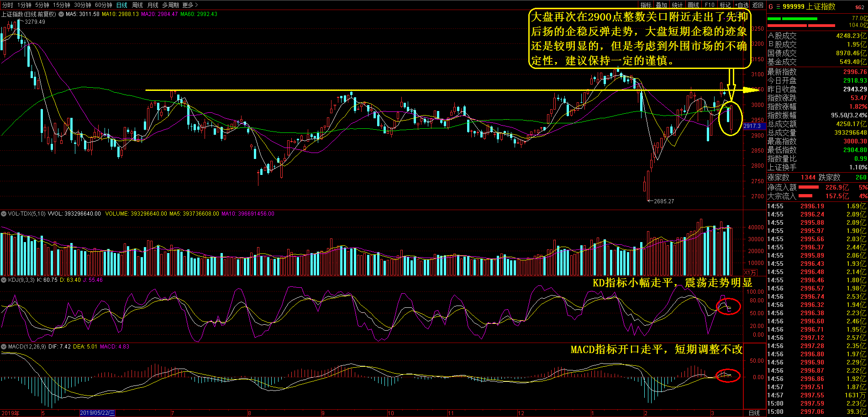Open the VOL-TDX indicator dropdown arrow
Viewport: 868px width, 417px height.
4,214
